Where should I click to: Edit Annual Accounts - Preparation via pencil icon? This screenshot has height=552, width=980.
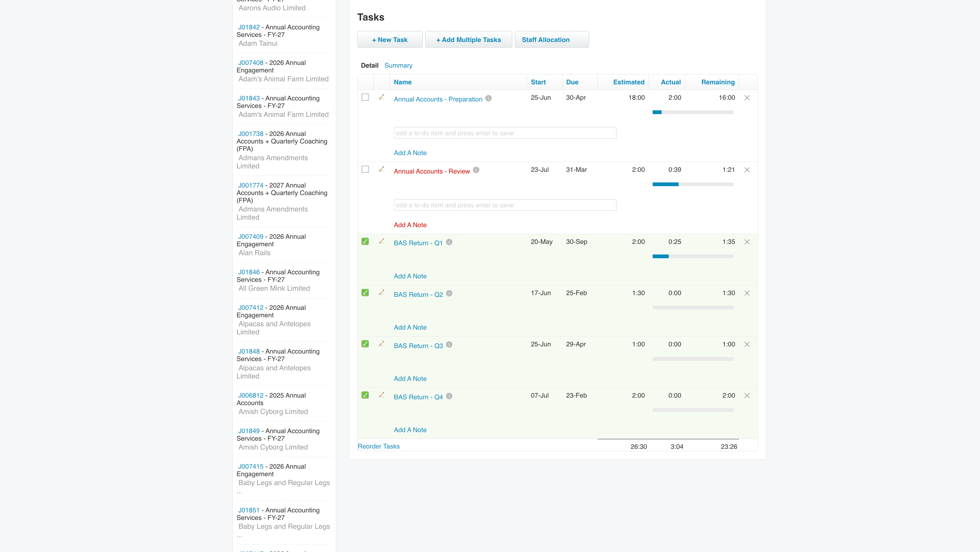[x=382, y=97]
